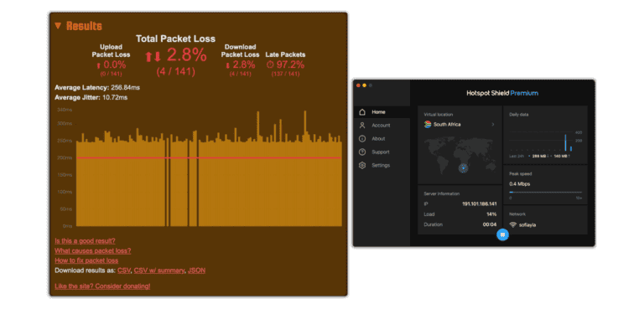Open the Account menu item
Screen dimensions: 644x309
click(x=382, y=125)
